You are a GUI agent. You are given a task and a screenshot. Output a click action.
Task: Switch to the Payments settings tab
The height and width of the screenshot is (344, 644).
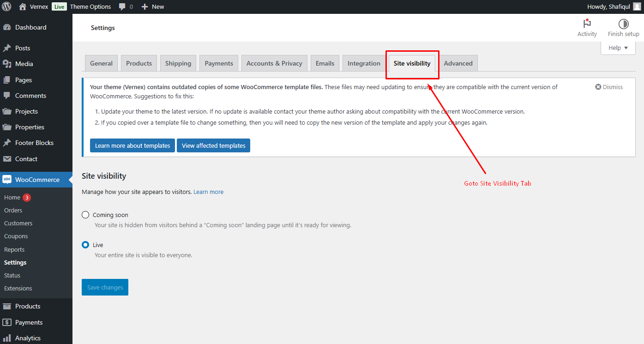coord(219,63)
